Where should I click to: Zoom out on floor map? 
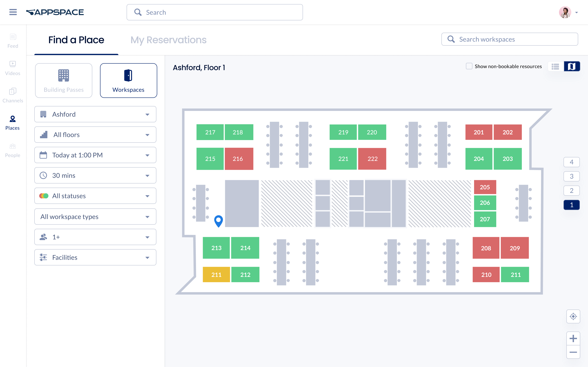coord(573,352)
